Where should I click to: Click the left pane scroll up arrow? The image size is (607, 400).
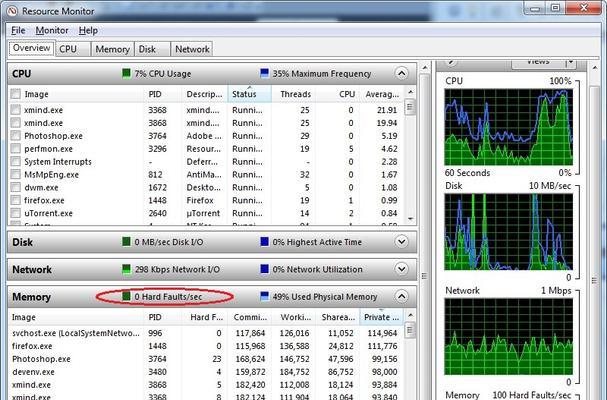pyautogui.click(x=425, y=68)
